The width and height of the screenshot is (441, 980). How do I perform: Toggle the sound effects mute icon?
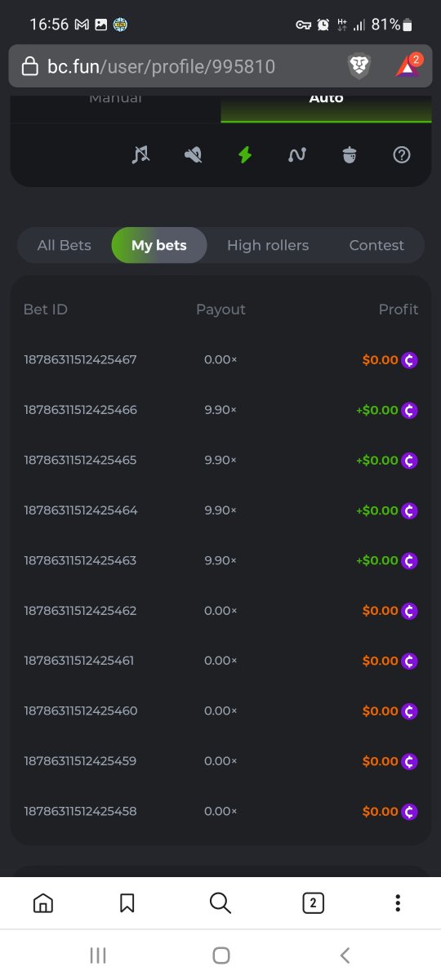194,154
